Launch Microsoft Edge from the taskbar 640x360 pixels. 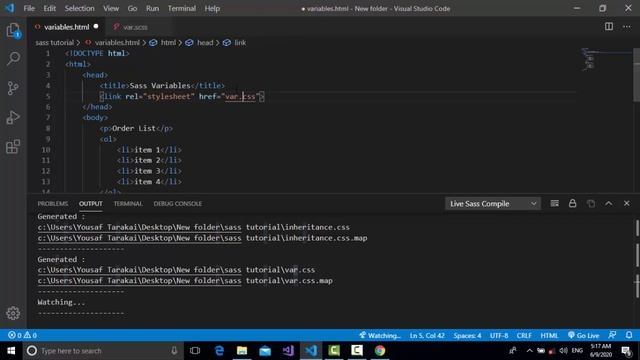tap(219, 351)
